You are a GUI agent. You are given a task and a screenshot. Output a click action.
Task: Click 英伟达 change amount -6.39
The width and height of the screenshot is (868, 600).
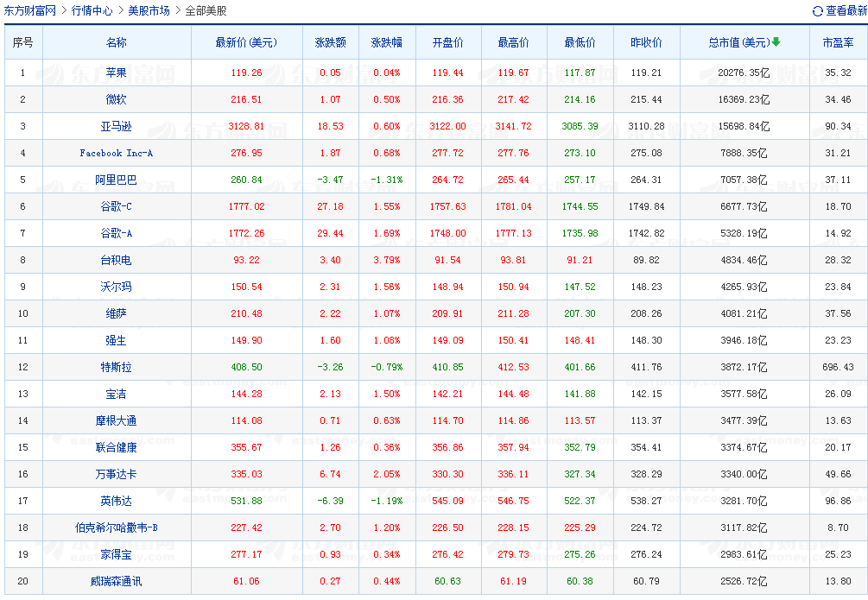(331, 501)
